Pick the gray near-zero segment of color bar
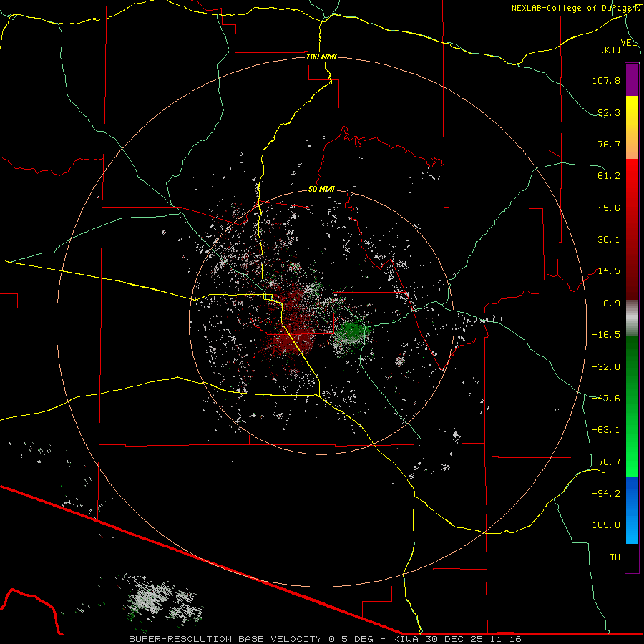This screenshot has width=644, height=644. click(632, 318)
